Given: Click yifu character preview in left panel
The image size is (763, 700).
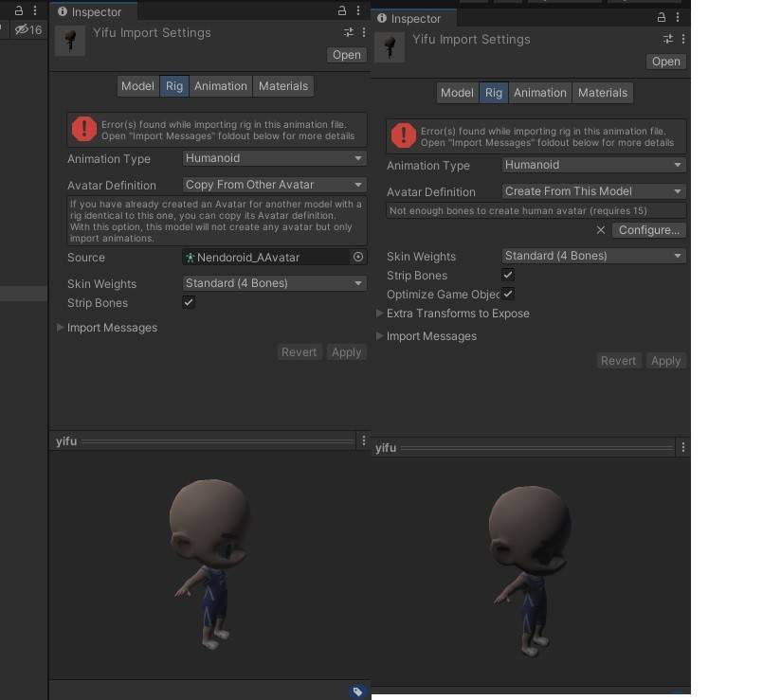Looking at the screenshot, I should (211, 565).
